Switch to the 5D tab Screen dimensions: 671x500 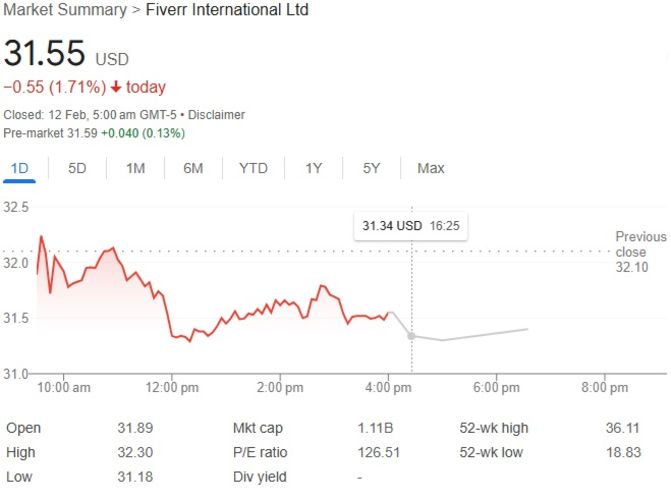(x=77, y=168)
